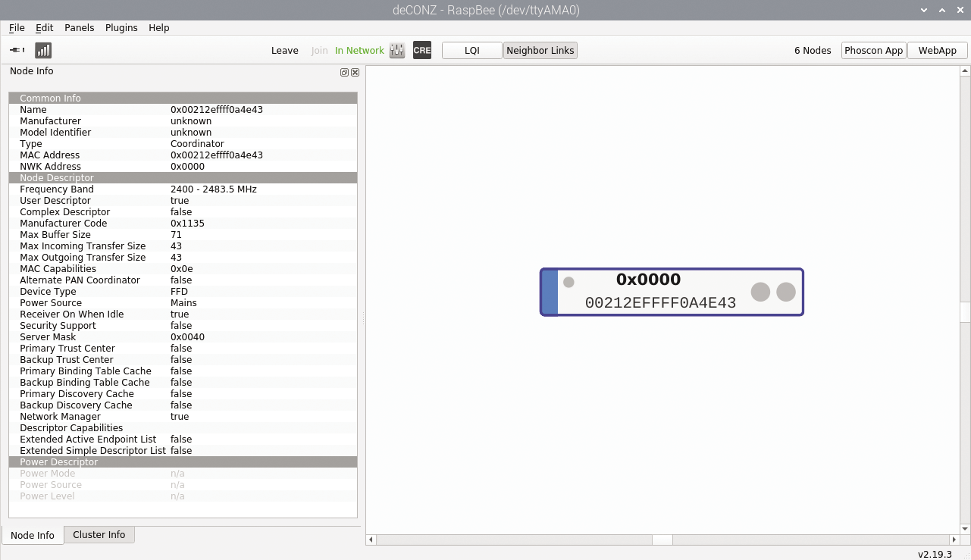Click the Descriptor Capabilities row
971x560 pixels.
tap(183, 428)
